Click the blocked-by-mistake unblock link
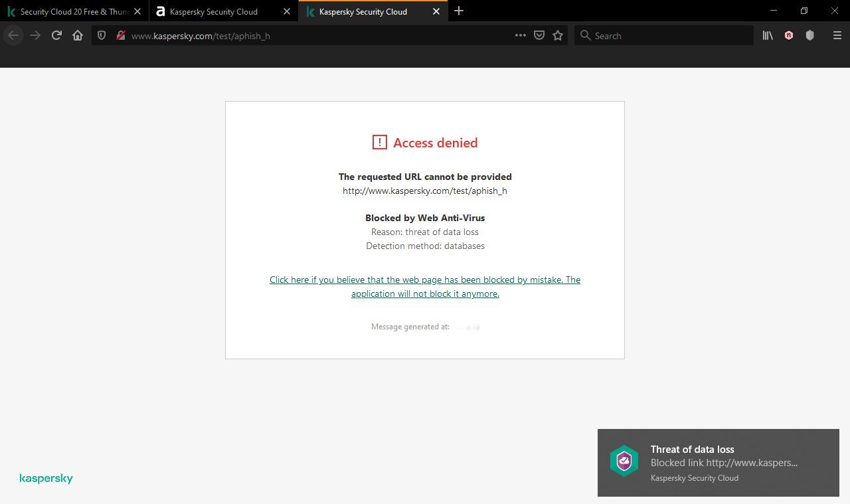 click(425, 287)
